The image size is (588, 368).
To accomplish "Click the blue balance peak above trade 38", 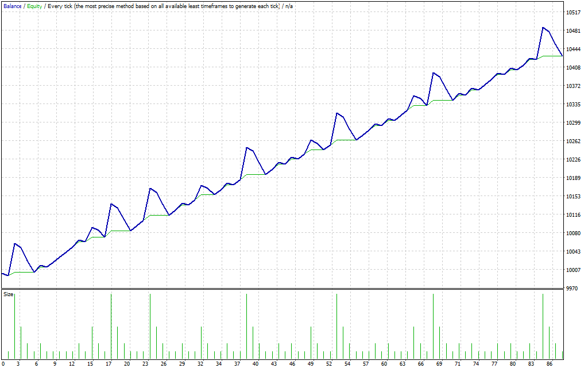I will pos(247,148).
